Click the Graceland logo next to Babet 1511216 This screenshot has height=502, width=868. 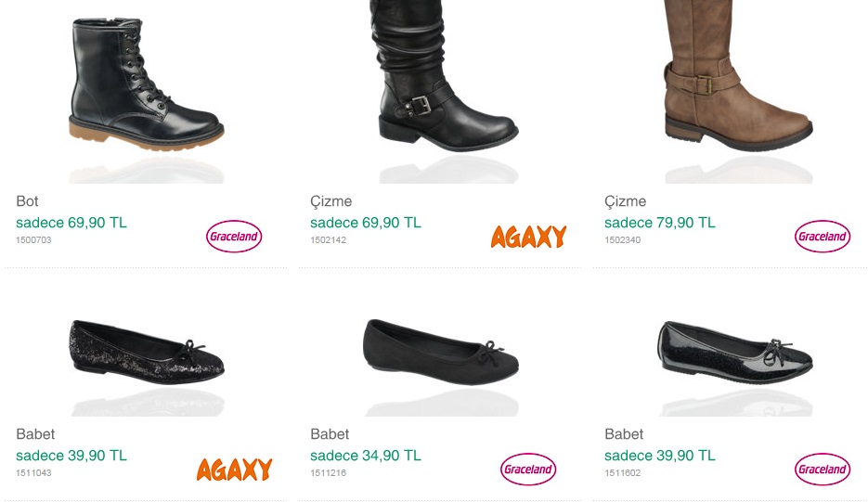click(x=528, y=470)
